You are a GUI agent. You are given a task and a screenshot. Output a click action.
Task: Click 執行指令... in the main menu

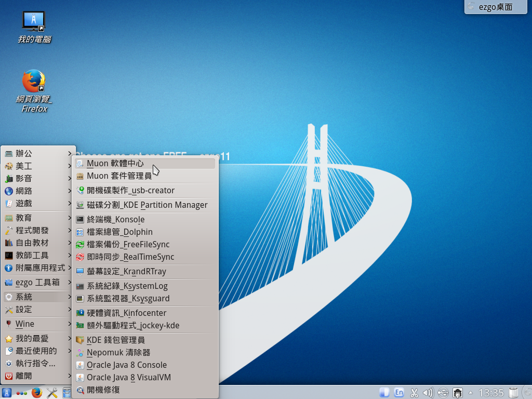click(x=35, y=363)
